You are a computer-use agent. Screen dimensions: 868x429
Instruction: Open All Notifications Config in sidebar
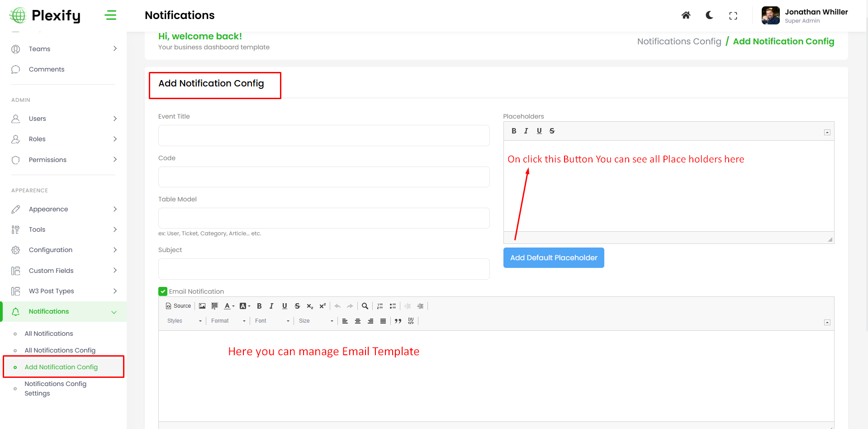click(x=60, y=350)
